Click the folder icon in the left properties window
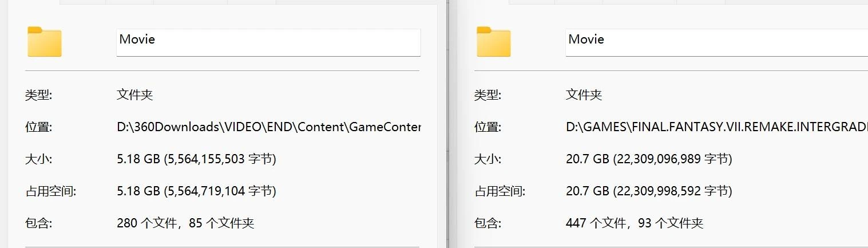868x248 pixels. click(x=44, y=41)
